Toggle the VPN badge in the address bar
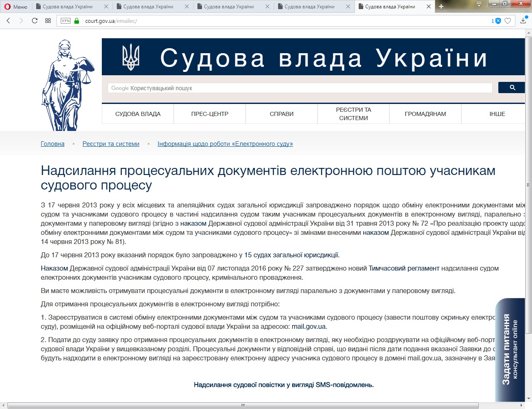 66,21
